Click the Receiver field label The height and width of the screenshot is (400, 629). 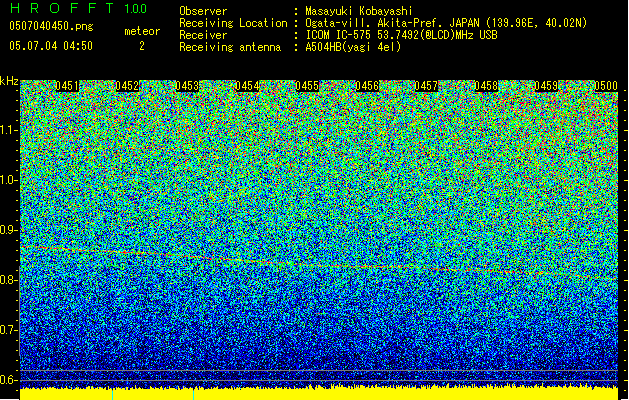(203, 35)
